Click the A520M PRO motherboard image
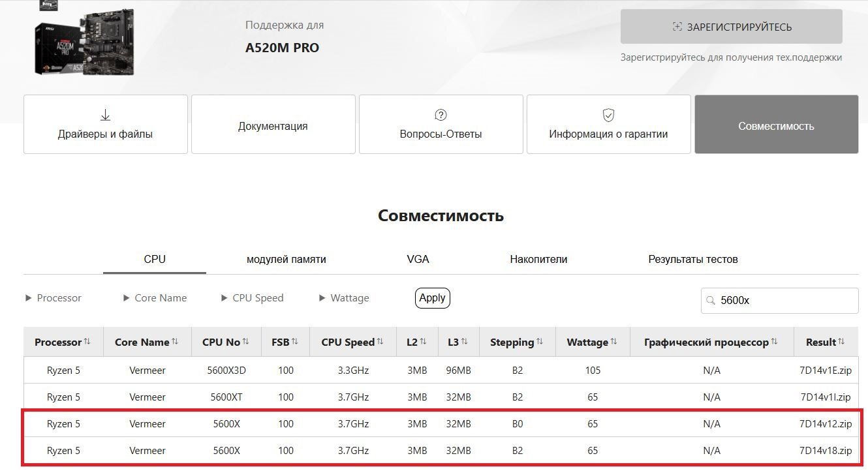Image resolution: width=868 pixels, height=471 pixels. [84, 40]
